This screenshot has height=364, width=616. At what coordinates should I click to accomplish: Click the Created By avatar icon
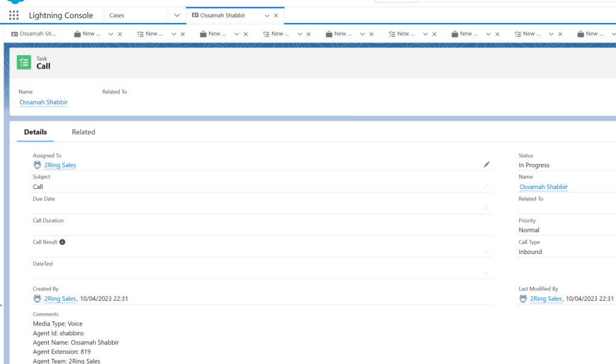point(37,298)
